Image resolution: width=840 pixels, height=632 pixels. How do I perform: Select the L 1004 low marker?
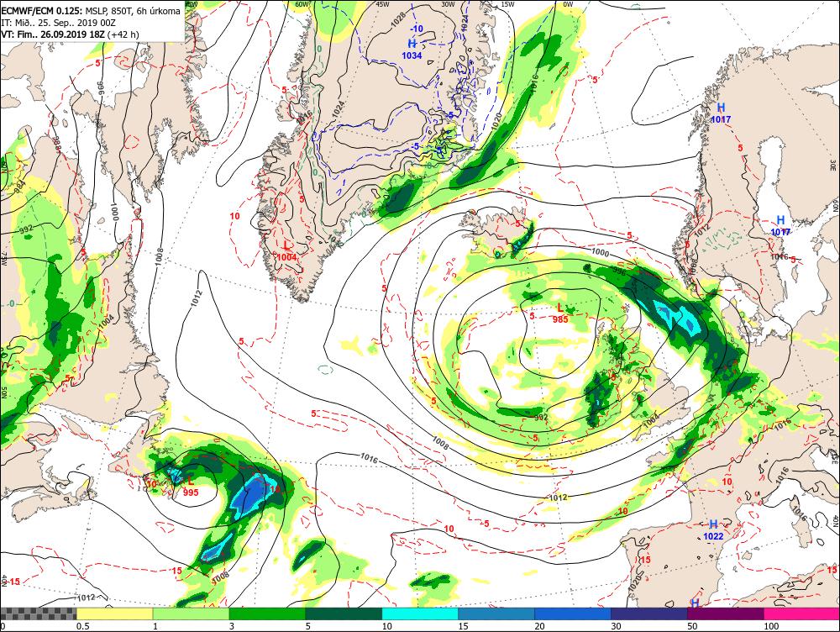(286, 251)
